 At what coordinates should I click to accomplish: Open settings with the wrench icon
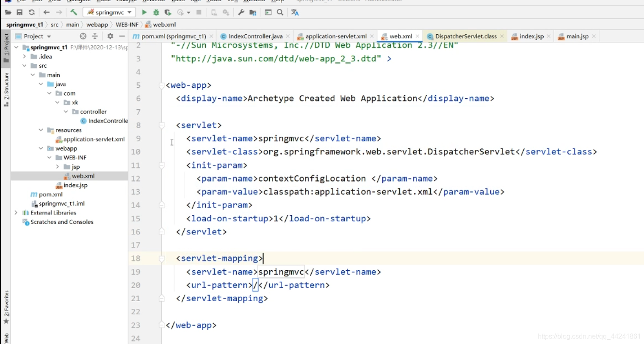coord(241,12)
